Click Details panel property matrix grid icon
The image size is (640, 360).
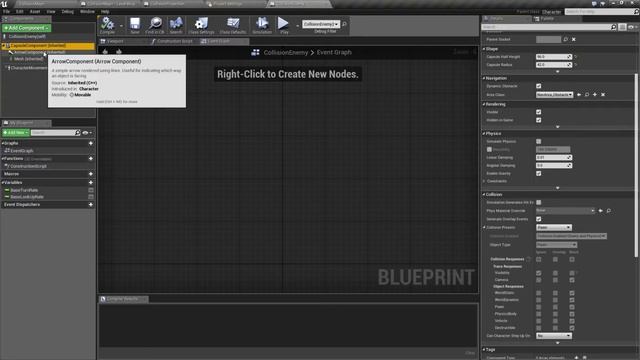(x=622, y=27)
